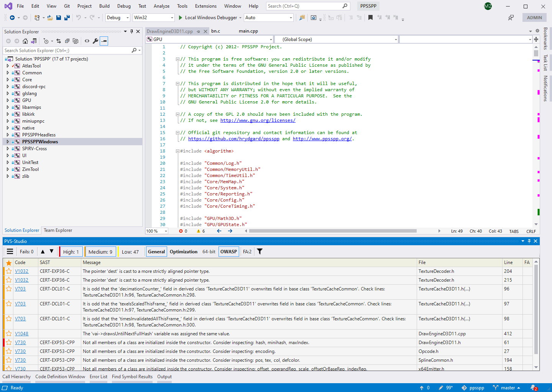Click the editor horizontal scrollbar

[333, 231]
